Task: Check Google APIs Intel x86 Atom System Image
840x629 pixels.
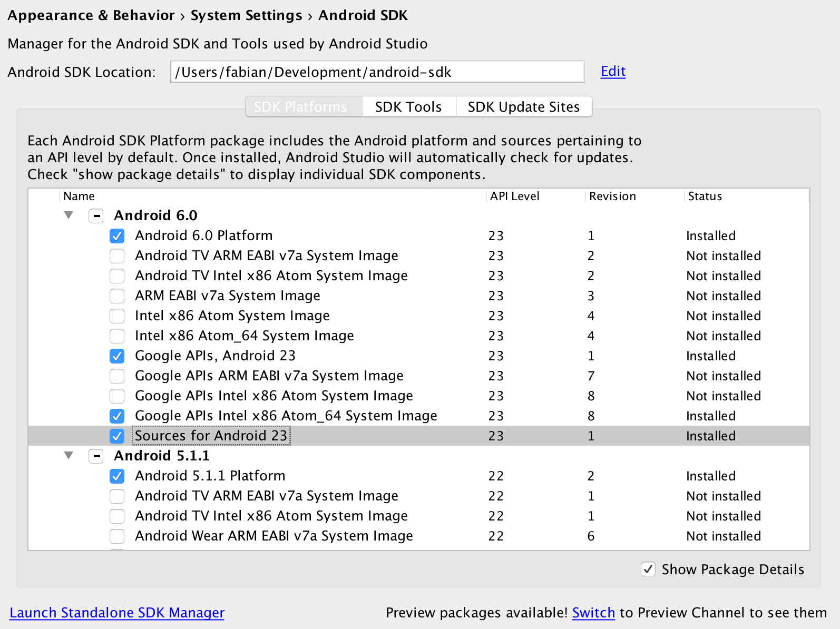Action: click(x=117, y=396)
